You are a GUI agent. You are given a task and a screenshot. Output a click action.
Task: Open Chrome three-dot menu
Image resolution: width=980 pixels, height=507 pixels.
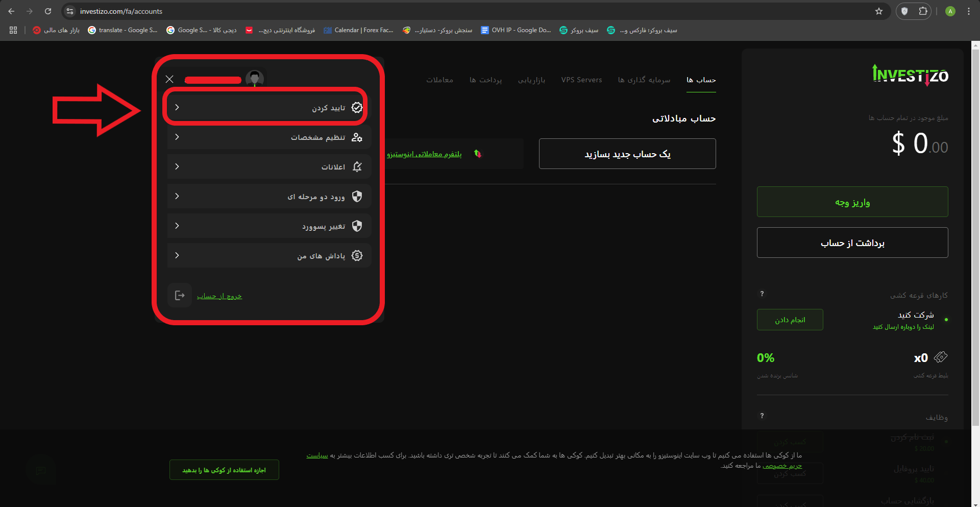[x=969, y=11]
